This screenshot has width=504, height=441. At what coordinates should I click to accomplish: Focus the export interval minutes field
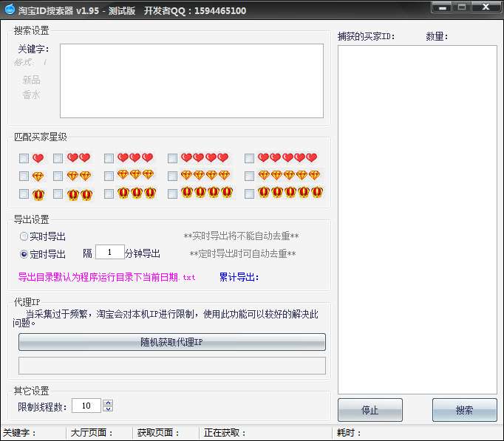pyautogui.click(x=110, y=252)
